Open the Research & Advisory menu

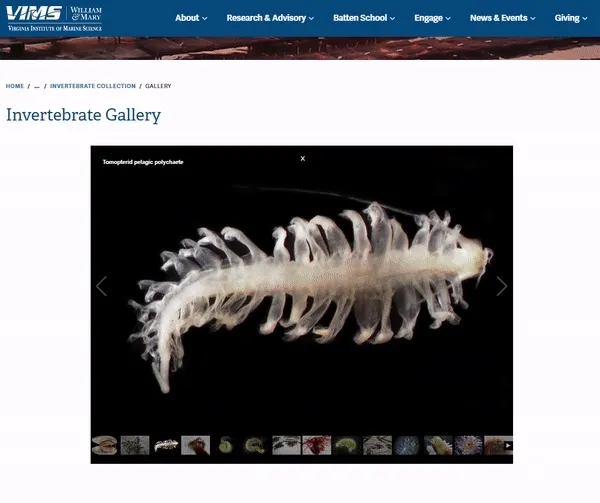[270, 18]
